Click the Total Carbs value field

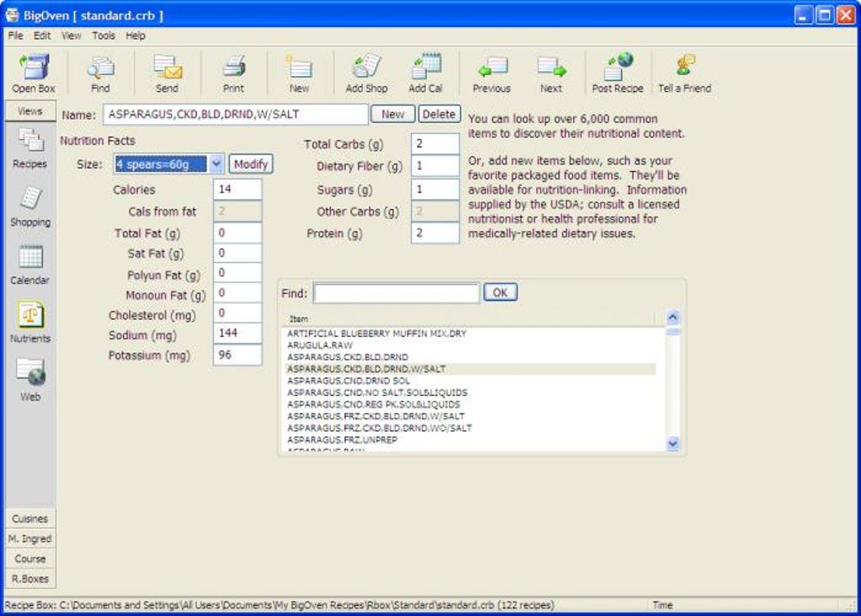tap(435, 143)
